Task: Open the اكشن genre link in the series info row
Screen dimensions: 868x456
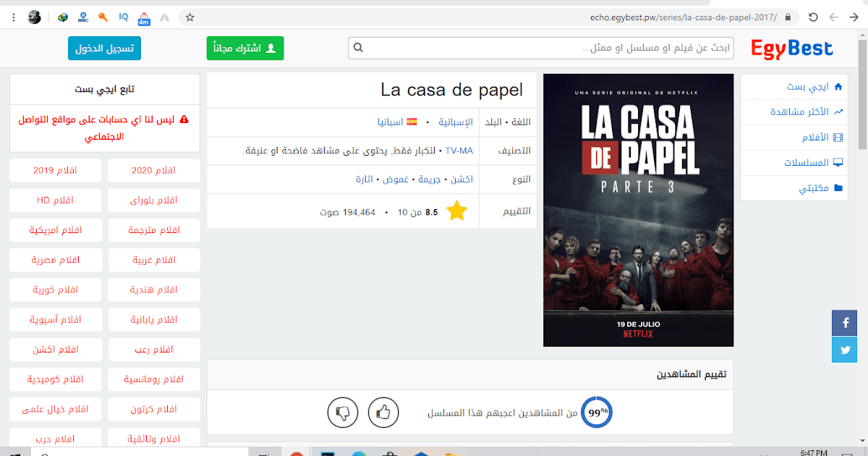Action: tap(462, 179)
